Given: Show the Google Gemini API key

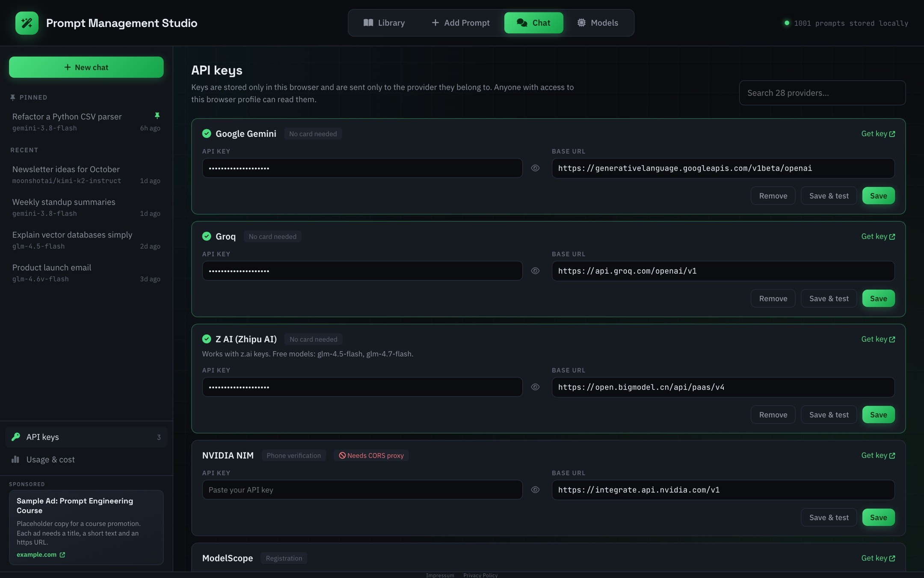Looking at the screenshot, I should point(535,168).
